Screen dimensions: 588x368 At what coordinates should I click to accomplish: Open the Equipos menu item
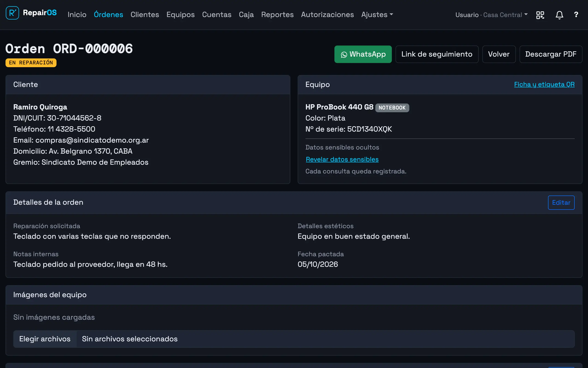point(181,14)
